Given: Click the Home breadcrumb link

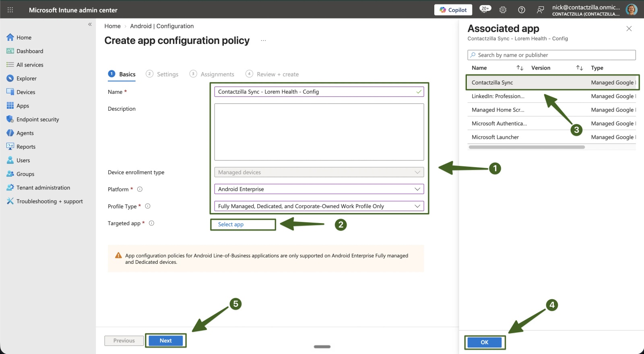Looking at the screenshot, I should coord(112,26).
